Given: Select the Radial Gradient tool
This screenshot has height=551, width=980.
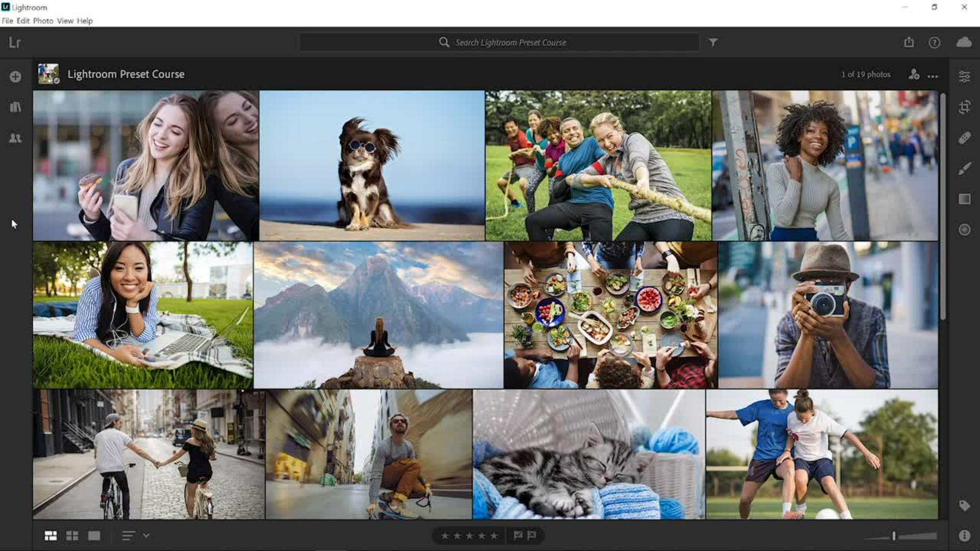Looking at the screenshot, I should [964, 230].
